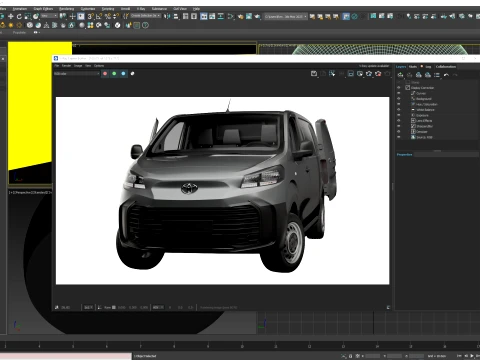Image resolution: width=480 pixels, height=360 pixels.
Task: Click the Region render icon in frame buffer
Action: click(351, 74)
